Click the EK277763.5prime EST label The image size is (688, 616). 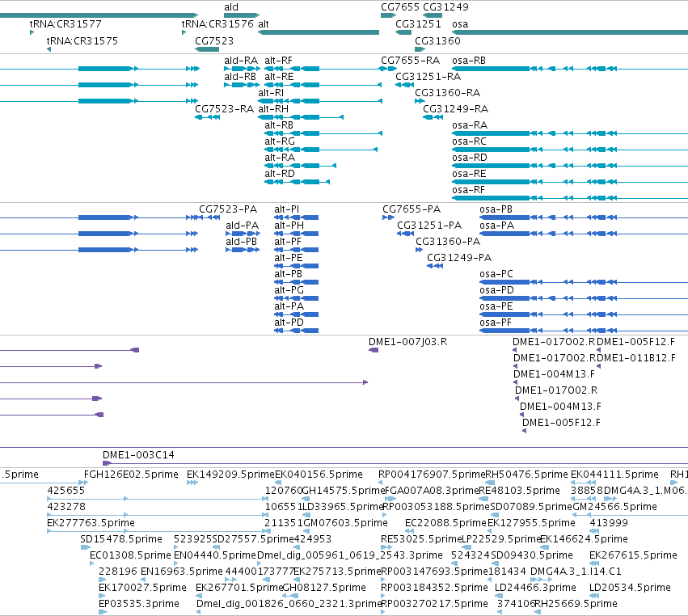91,523
